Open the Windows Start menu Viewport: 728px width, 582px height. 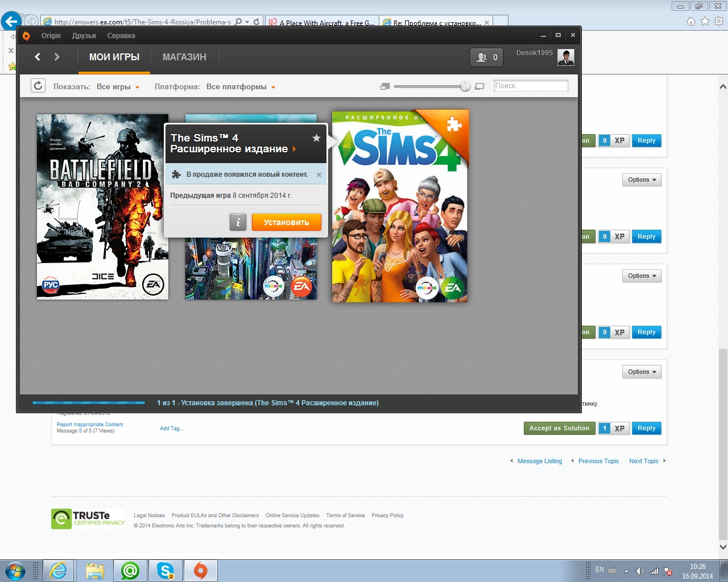pyautogui.click(x=15, y=571)
